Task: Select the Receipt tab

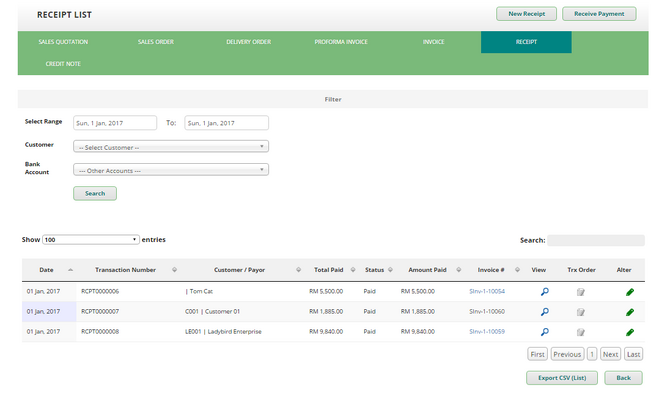Action: click(526, 42)
